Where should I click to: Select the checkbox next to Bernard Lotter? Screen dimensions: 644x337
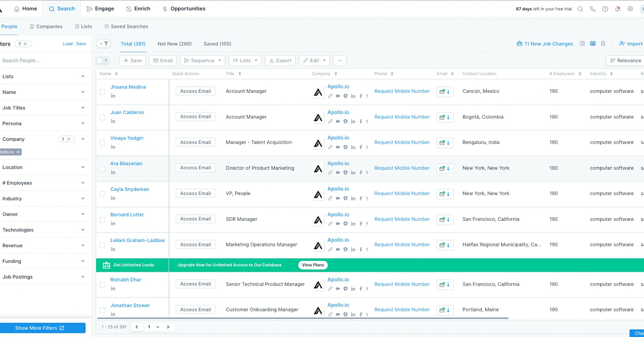[x=103, y=220]
